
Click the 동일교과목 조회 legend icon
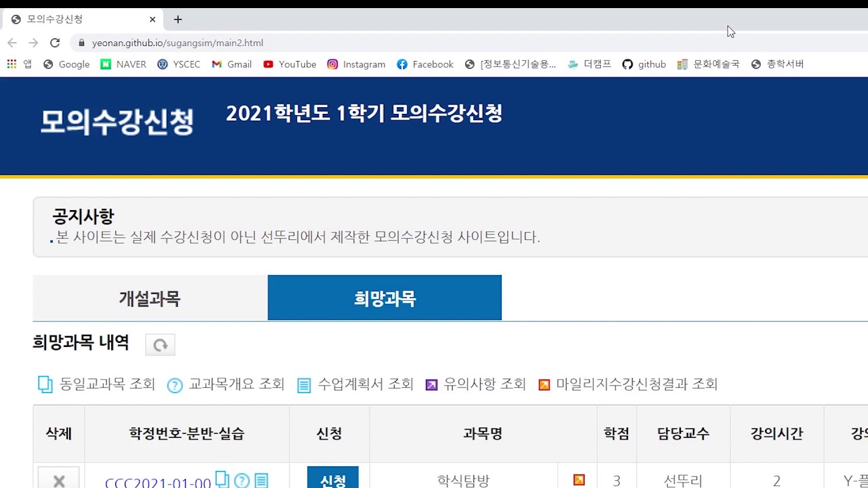(x=45, y=384)
